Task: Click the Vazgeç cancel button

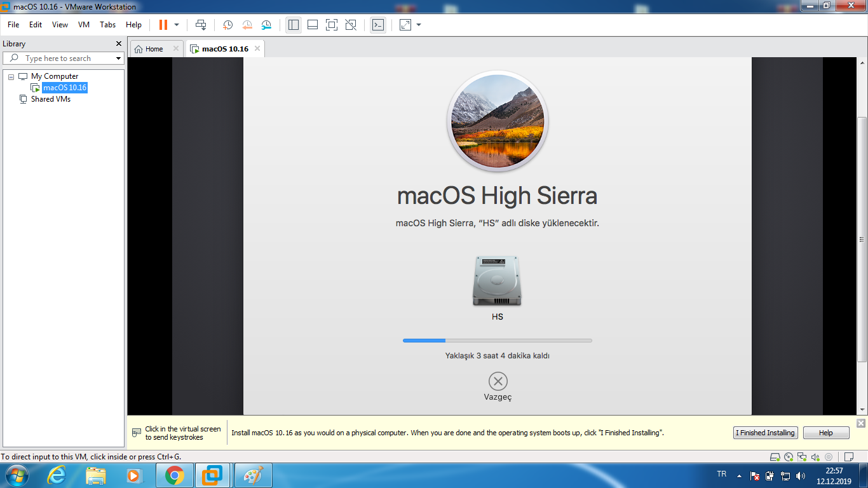Action: tap(498, 386)
